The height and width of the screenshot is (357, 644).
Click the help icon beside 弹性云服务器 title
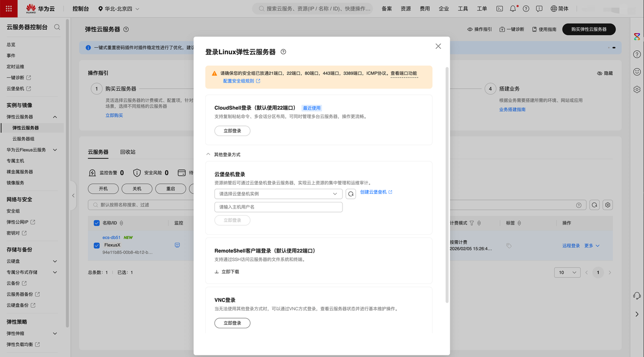126,30
